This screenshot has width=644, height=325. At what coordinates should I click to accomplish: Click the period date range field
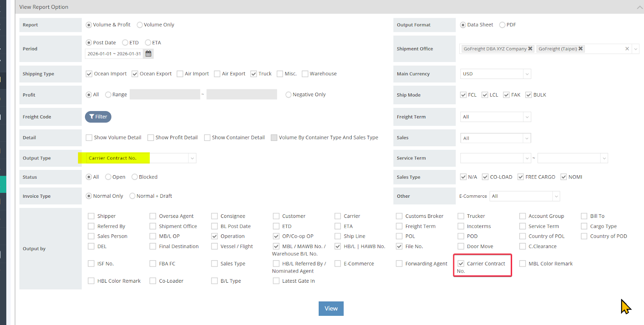pos(114,54)
